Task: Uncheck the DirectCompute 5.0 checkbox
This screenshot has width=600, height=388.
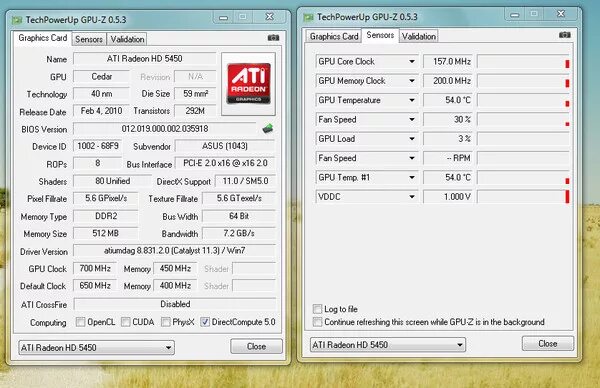Action: (205, 322)
